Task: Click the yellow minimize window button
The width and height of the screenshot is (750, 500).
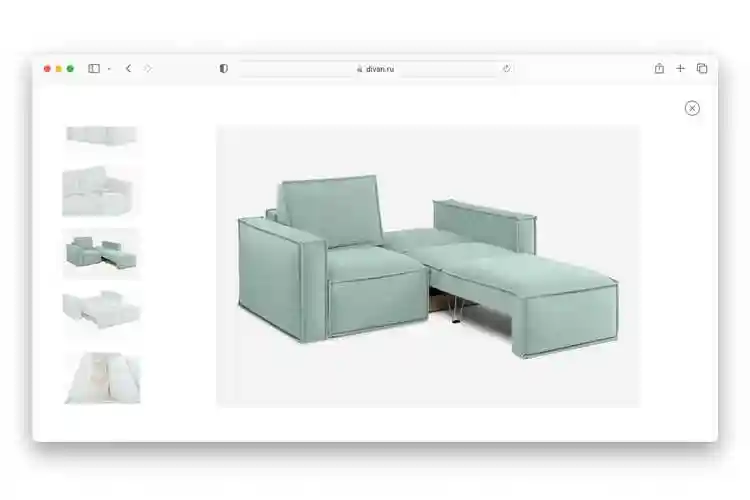Action: [x=58, y=69]
